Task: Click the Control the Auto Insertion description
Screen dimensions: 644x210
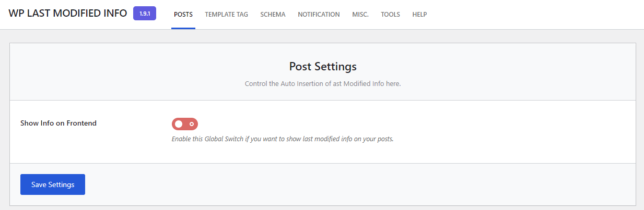Action: click(x=323, y=83)
